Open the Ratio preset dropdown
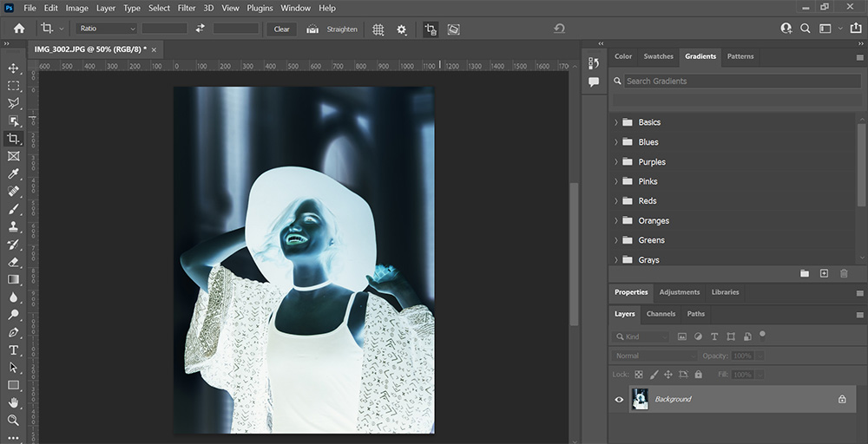The width and height of the screenshot is (868, 444). coord(106,29)
